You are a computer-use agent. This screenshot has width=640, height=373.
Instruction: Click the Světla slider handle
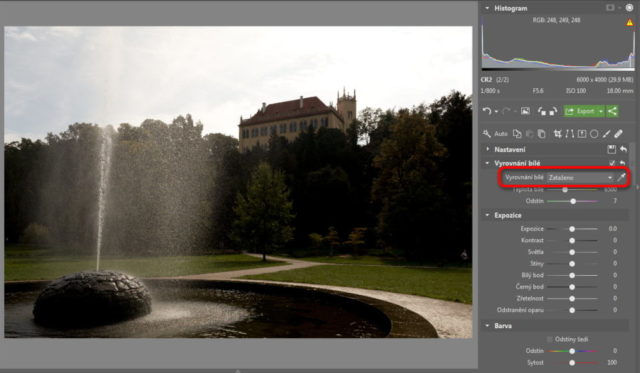pos(572,252)
